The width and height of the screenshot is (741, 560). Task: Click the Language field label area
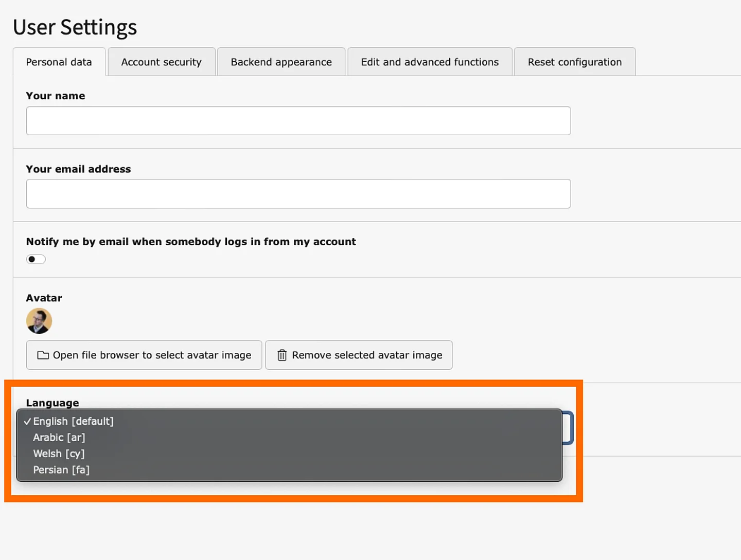(52, 403)
